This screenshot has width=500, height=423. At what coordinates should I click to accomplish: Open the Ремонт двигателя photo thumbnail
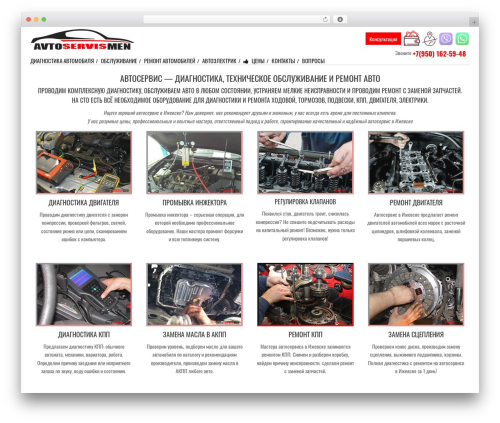[416, 162]
